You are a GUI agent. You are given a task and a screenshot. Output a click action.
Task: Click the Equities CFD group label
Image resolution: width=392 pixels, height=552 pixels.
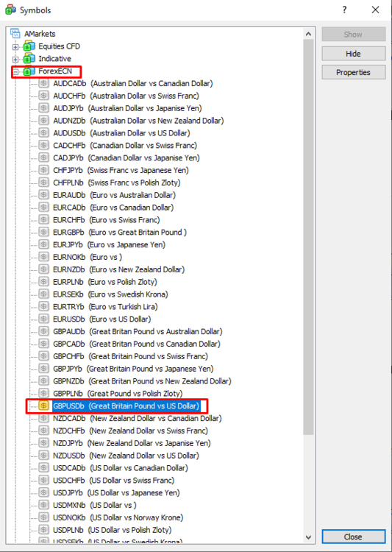pos(59,46)
